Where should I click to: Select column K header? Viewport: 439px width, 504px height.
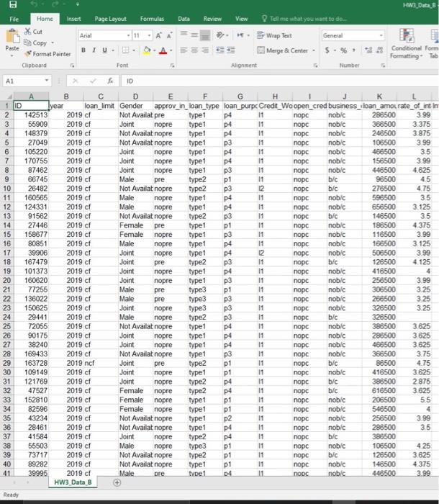(379, 96)
